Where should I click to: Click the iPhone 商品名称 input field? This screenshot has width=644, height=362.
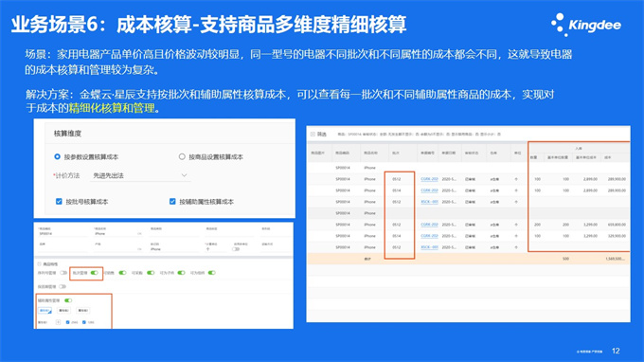coord(117,233)
